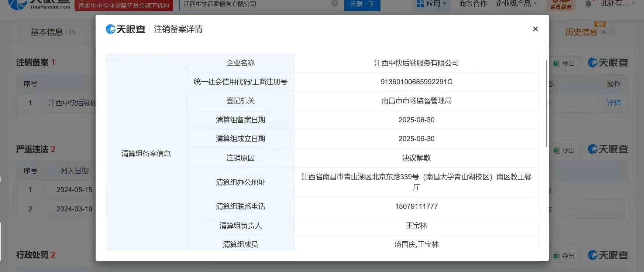This screenshot has width=644, height=272.
Task: Click the 清算组办公地址 label
Action: click(241, 182)
